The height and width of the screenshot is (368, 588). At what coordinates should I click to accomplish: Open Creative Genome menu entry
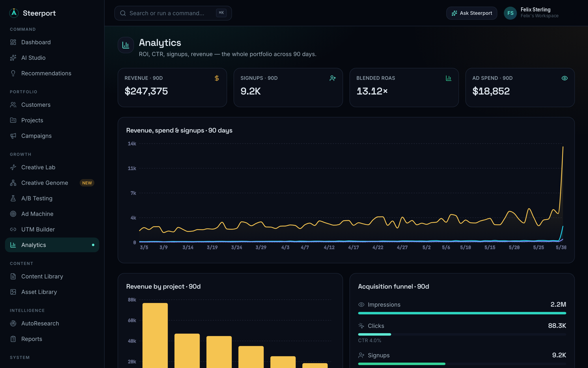click(52, 183)
